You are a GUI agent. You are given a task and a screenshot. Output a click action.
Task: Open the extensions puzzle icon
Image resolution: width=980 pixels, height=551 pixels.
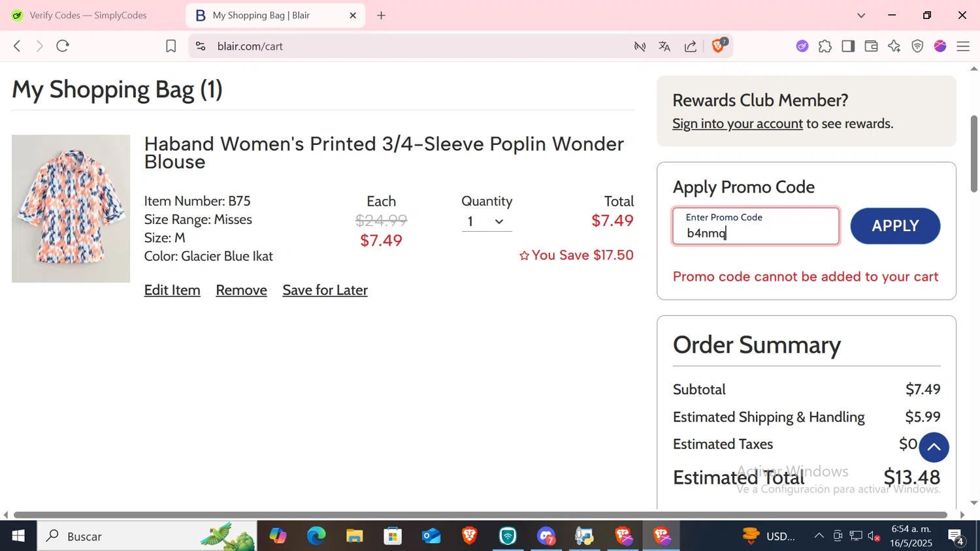click(x=825, y=46)
